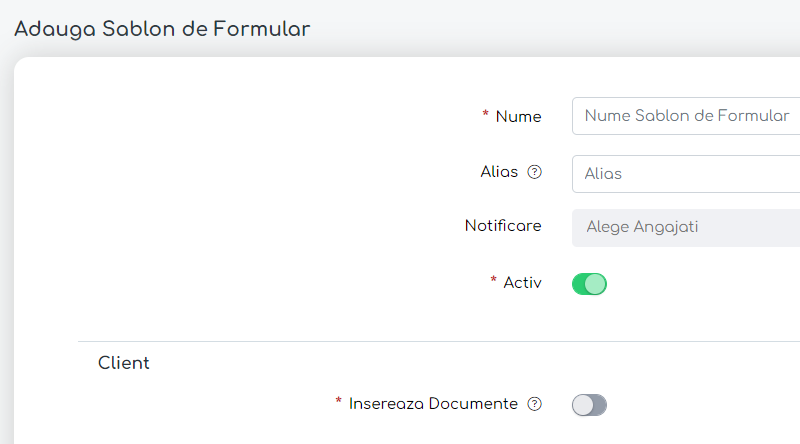Enable the Insereaza Documente toggle
The height and width of the screenshot is (444, 800).
tap(589, 405)
